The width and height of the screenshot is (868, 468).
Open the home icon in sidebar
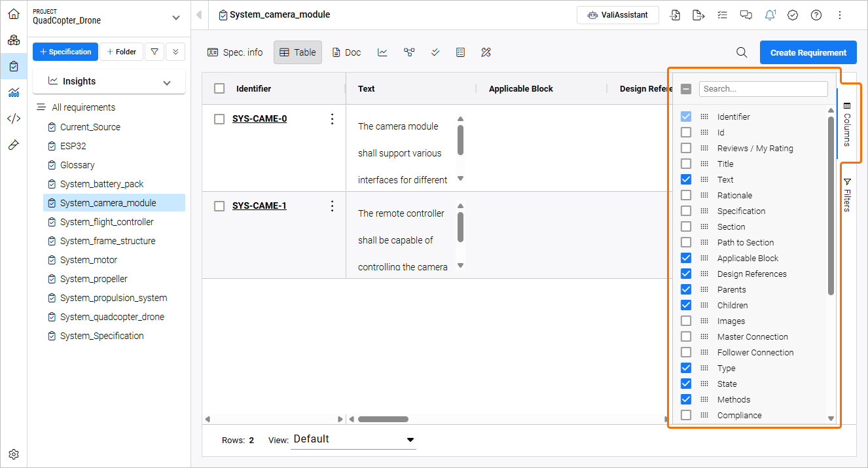(x=14, y=14)
